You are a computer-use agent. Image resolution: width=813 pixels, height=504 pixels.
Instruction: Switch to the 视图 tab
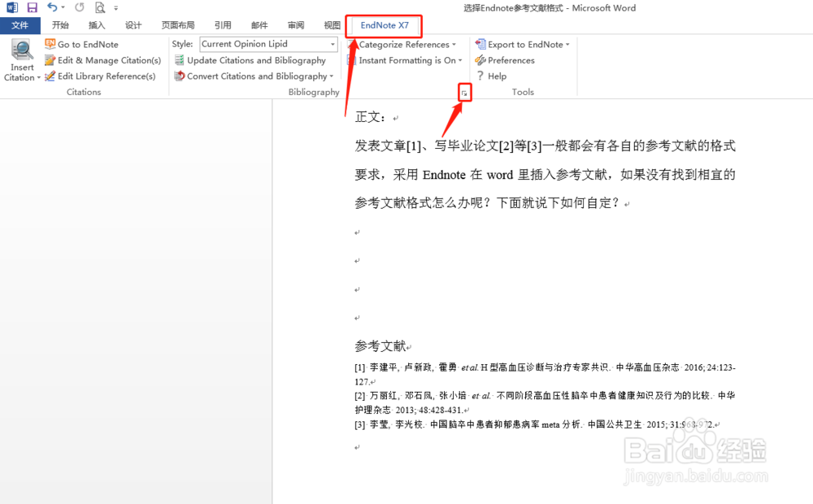(332, 25)
